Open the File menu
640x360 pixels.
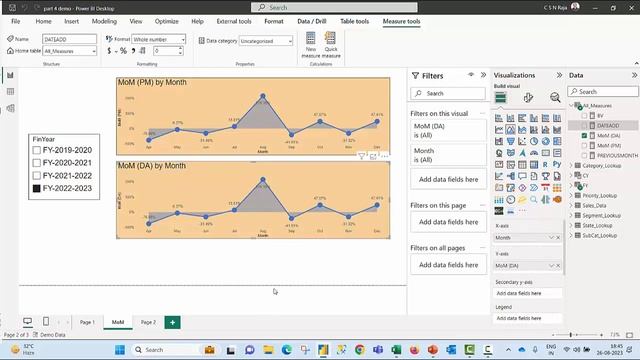(16, 21)
